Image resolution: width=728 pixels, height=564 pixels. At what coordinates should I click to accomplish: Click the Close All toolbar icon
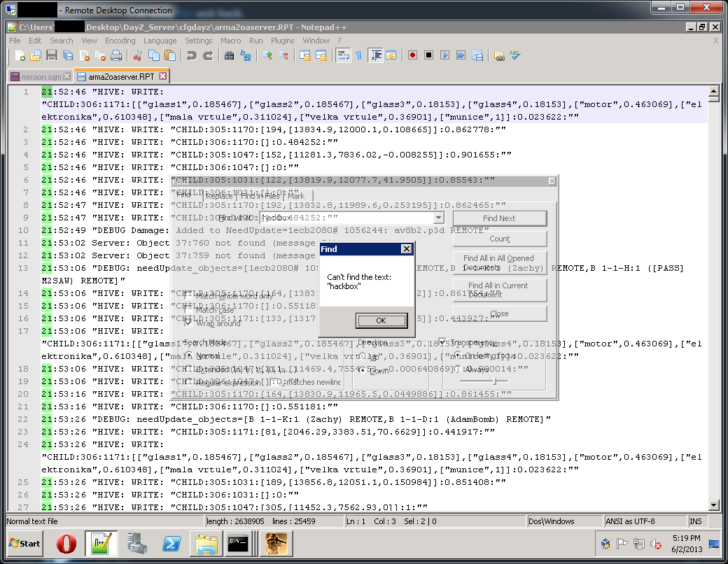(100, 56)
